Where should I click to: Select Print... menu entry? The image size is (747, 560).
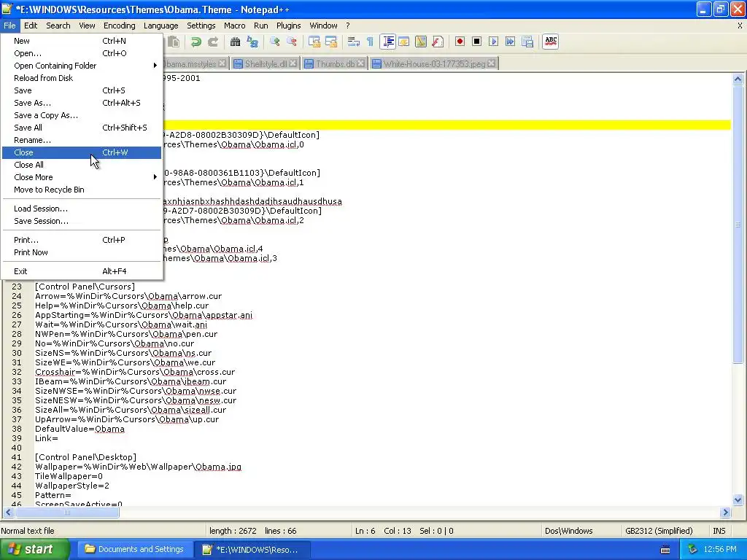click(82, 240)
